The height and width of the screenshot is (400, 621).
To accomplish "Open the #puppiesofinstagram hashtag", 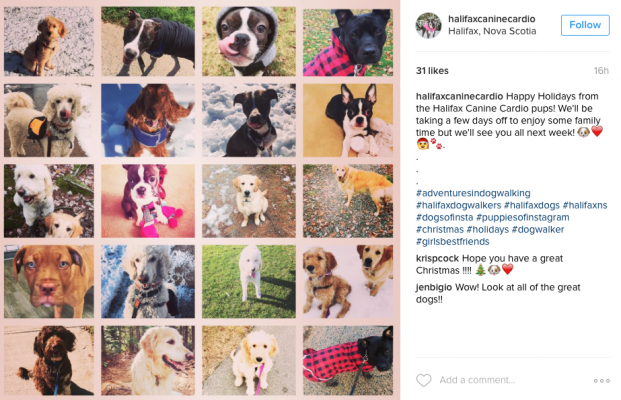I will point(522,217).
